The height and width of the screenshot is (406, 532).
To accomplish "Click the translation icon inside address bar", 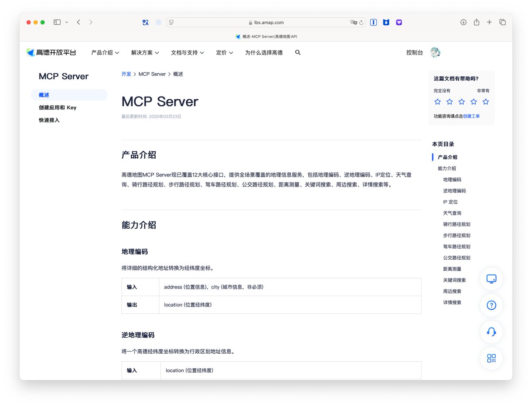I will (353, 22).
